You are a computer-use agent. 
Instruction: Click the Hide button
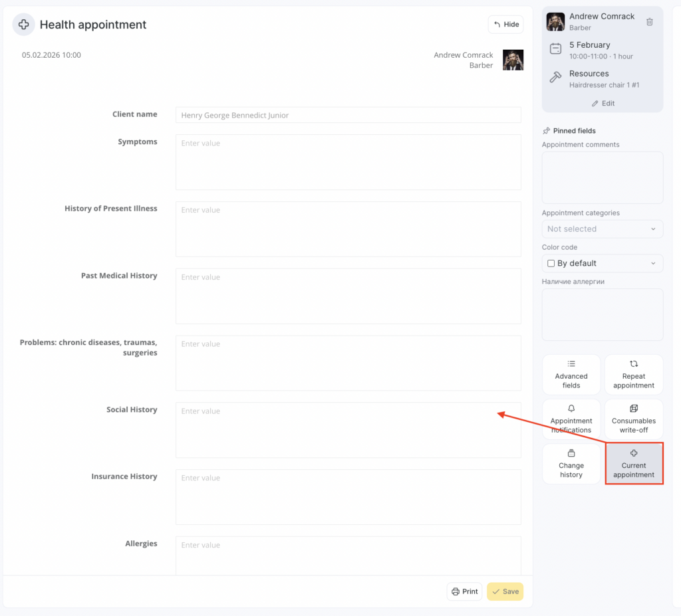click(x=505, y=25)
